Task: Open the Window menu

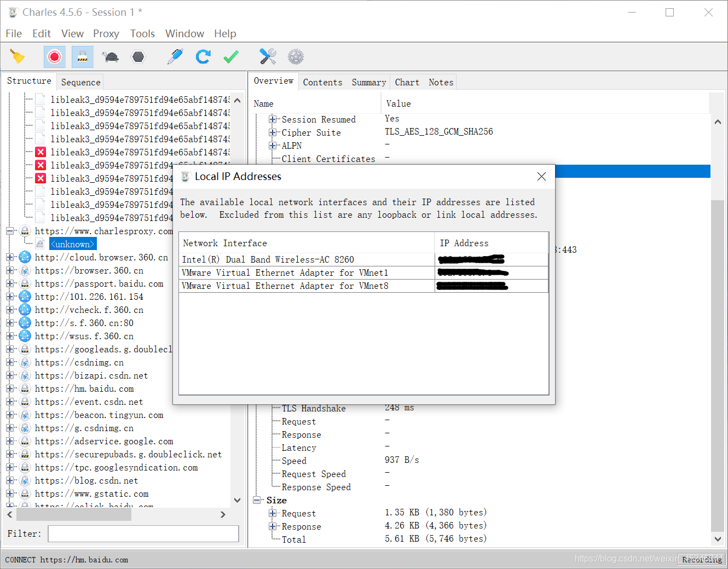Action: (x=184, y=33)
